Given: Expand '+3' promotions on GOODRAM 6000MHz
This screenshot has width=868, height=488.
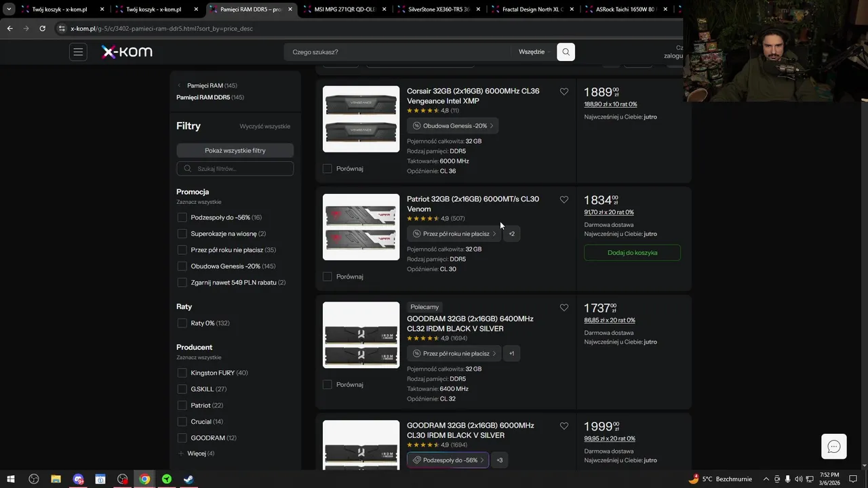Looking at the screenshot, I should [x=499, y=460].
